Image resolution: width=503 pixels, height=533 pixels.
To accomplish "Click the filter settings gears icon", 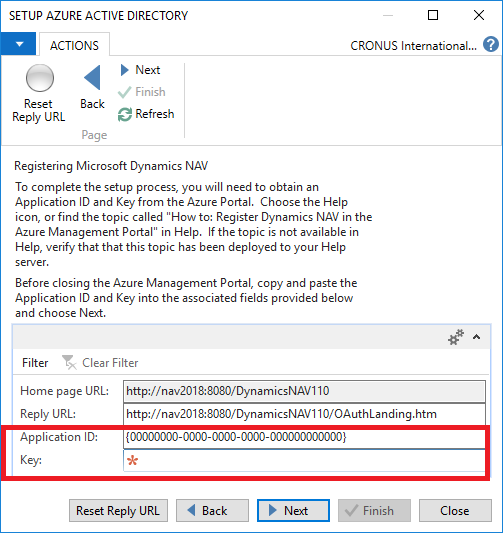I will pos(455,337).
